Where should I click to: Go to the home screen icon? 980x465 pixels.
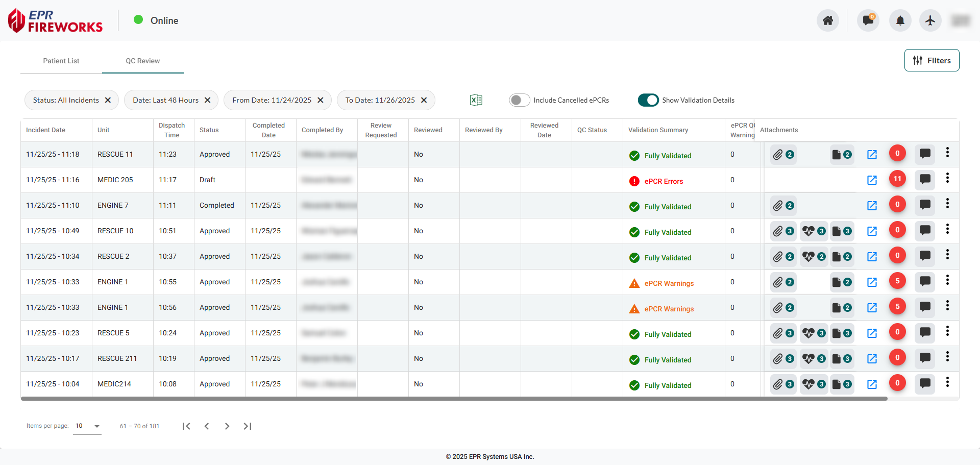[x=828, y=20]
